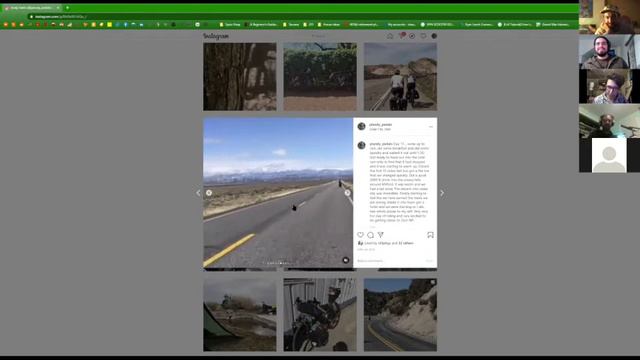Open the Explore compass icon
Image resolution: width=640 pixels, height=360 pixels.
click(x=412, y=36)
